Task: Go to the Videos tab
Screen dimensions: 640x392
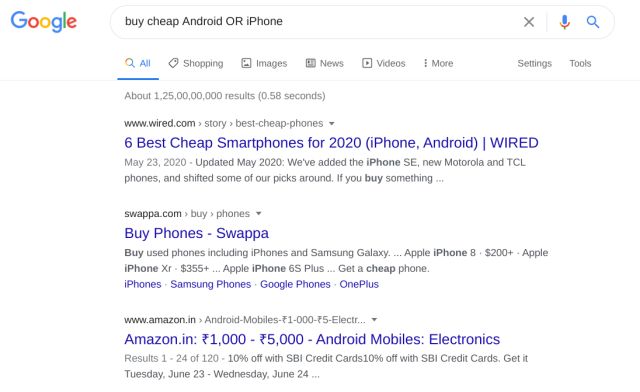Action: point(384,63)
